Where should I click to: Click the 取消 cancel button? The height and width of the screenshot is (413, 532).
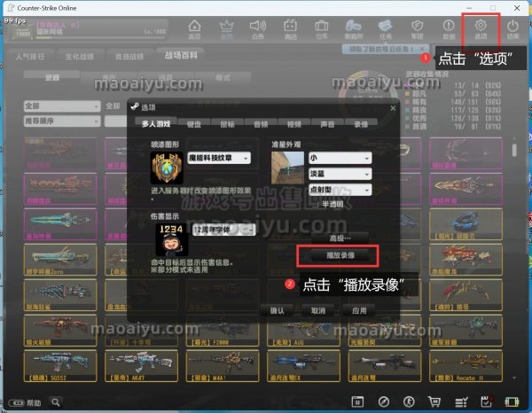click(318, 310)
